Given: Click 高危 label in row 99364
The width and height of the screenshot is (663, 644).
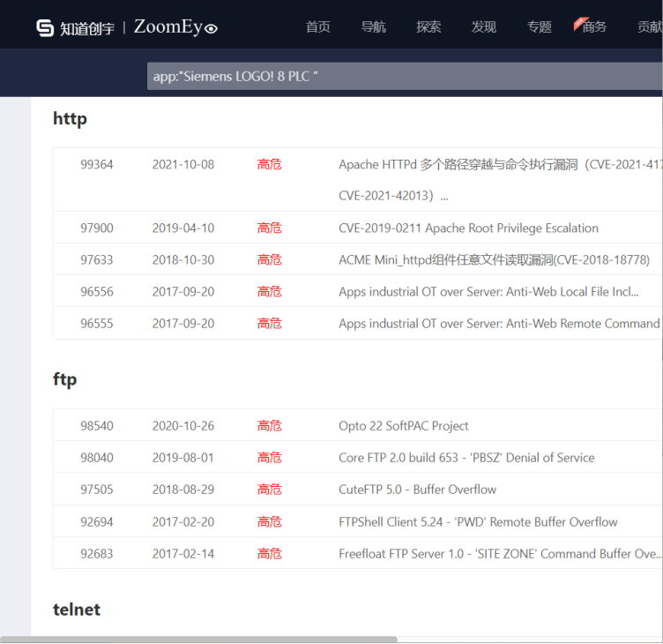Looking at the screenshot, I should pyautogui.click(x=270, y=165).
